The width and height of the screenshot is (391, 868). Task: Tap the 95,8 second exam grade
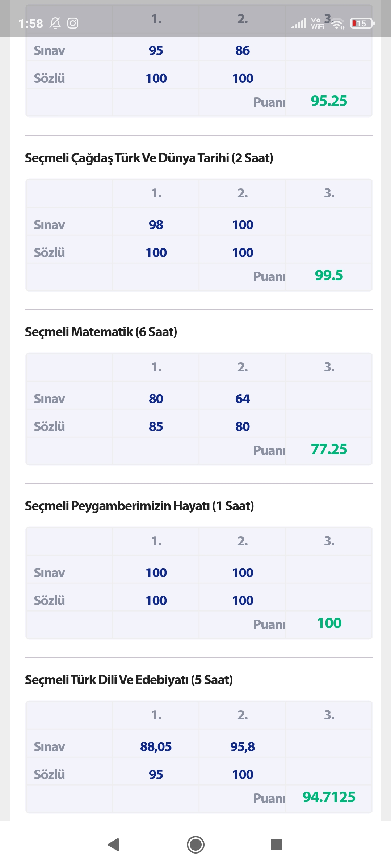coord(243,747)
